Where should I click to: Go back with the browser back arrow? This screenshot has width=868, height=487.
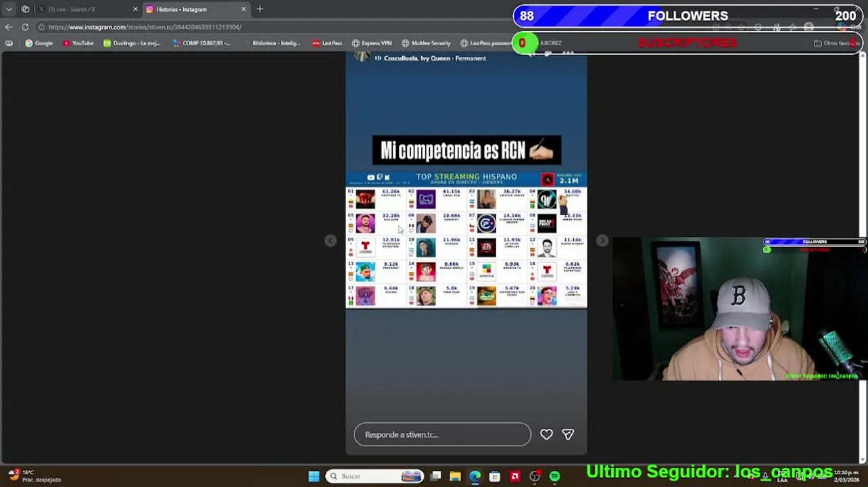(x=9, y=27)
